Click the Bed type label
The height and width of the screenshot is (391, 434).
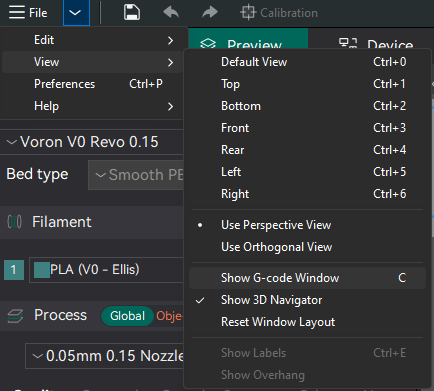37,174
